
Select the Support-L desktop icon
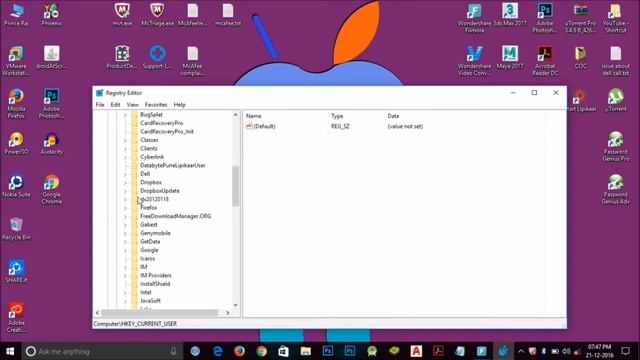(x=157, y=57)
